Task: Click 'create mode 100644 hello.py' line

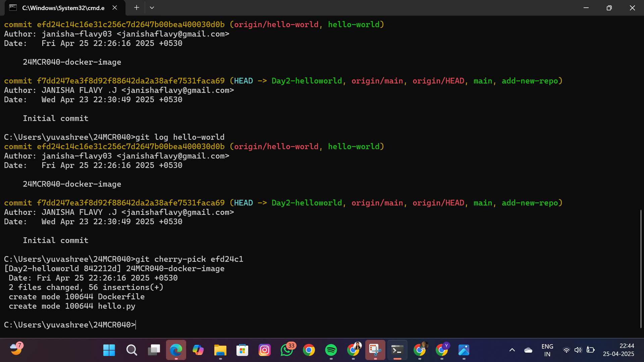Action: point(72,306)
